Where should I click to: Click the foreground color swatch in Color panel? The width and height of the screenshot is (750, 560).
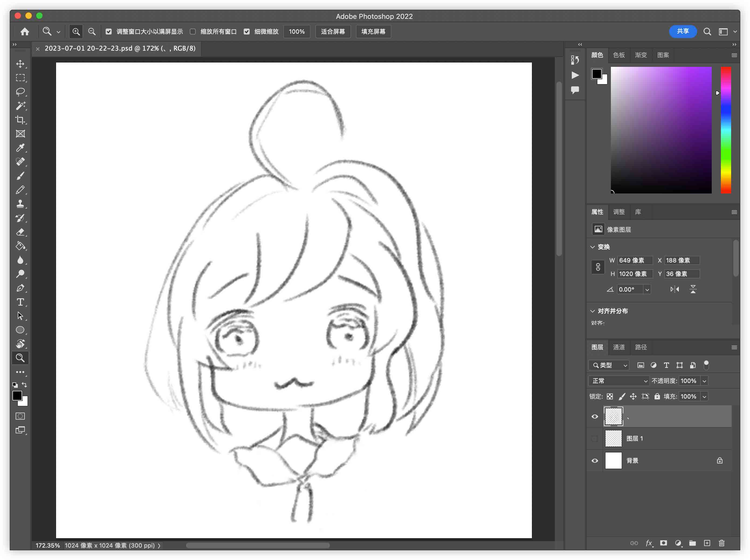point(596,74)
